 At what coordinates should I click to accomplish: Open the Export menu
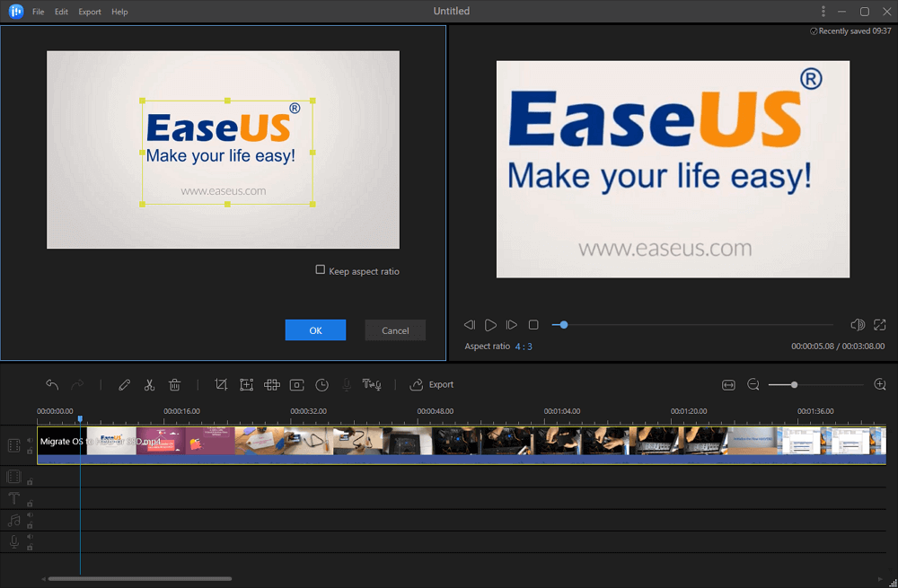[x=90, y=12]
